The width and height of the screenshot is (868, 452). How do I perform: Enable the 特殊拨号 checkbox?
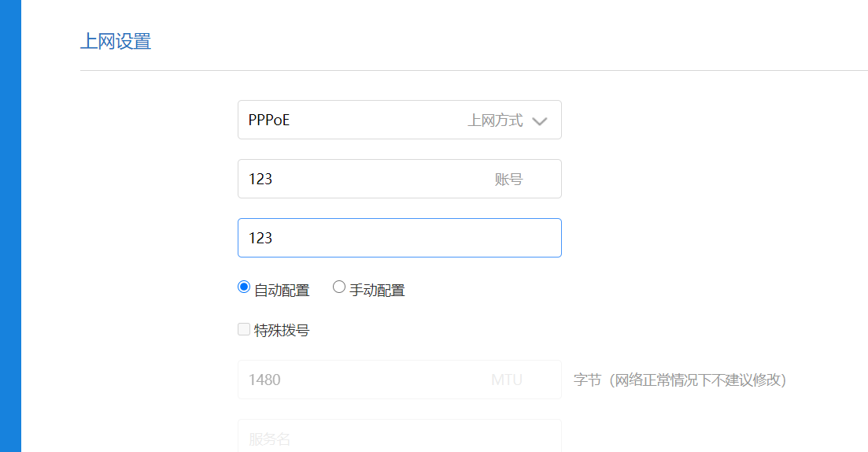[x=244, y=329]
